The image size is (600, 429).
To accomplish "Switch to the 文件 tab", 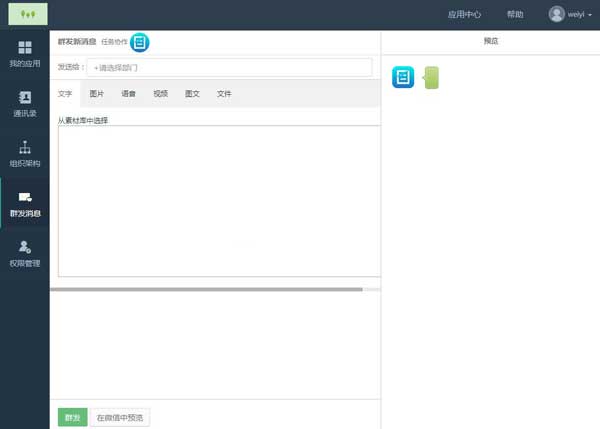I will 224,94.
